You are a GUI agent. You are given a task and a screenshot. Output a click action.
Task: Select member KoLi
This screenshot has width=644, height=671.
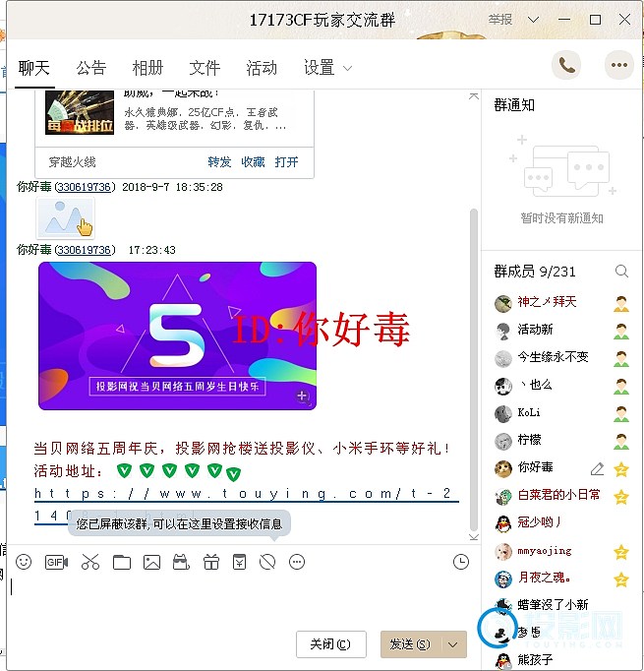(529, 413)
